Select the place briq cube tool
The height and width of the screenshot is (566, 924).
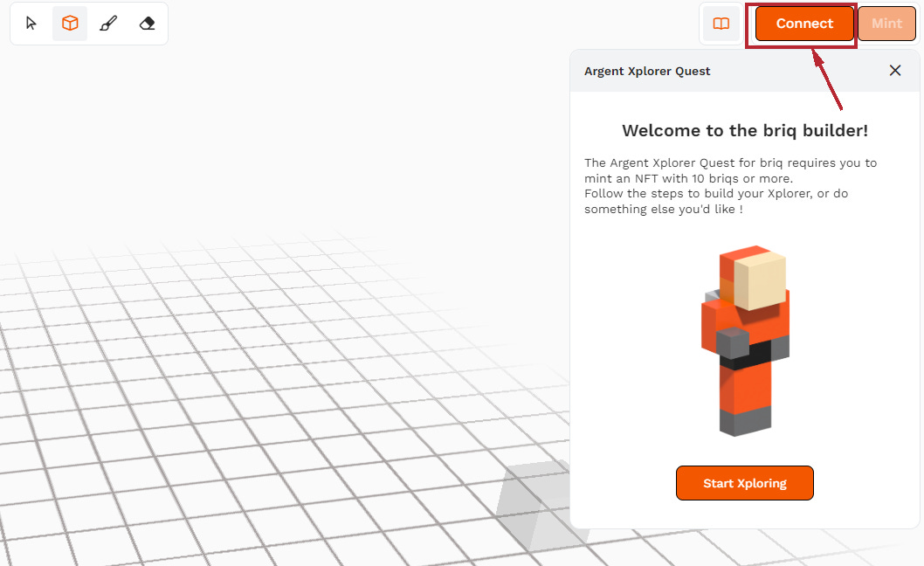coord(70,24)
